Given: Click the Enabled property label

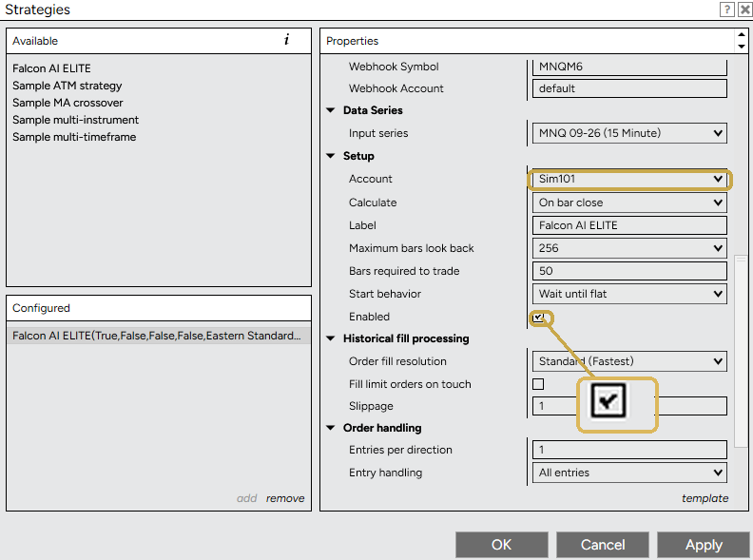Looking at the screenshot, I should pyautogui.click(x=369, y=317).
